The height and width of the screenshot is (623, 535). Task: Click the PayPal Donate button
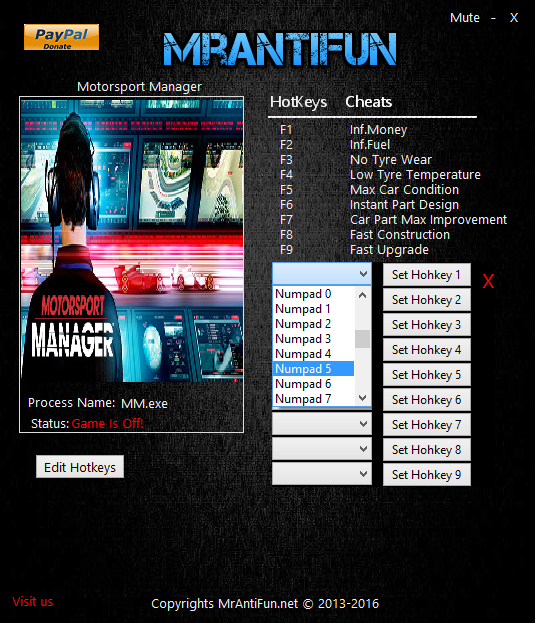(61, 37)
